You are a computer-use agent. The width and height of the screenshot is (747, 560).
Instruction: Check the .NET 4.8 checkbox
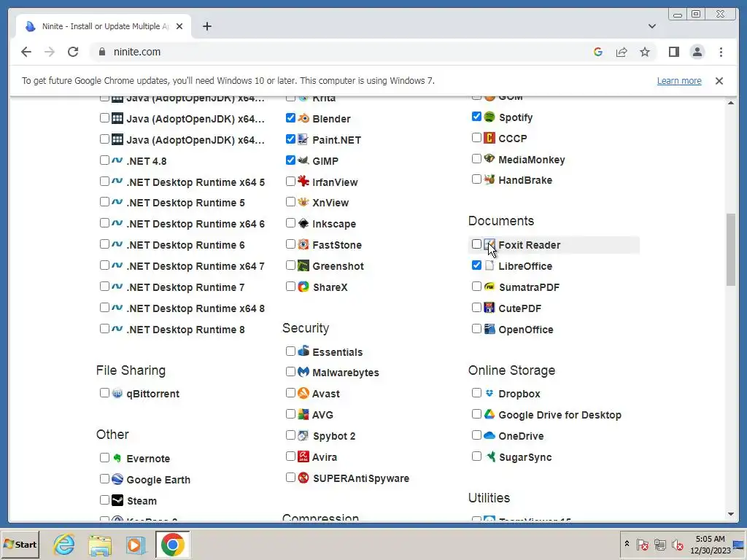[104, 160]
